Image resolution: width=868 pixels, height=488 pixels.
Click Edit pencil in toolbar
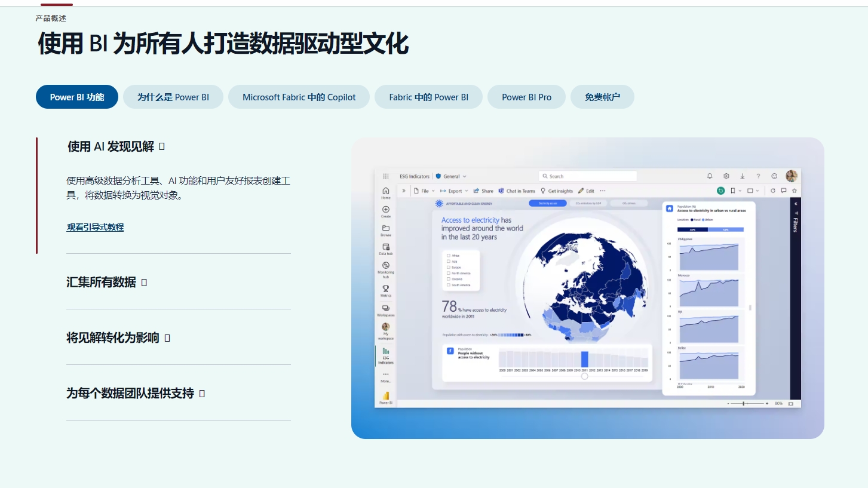click(x=586, y=191)
